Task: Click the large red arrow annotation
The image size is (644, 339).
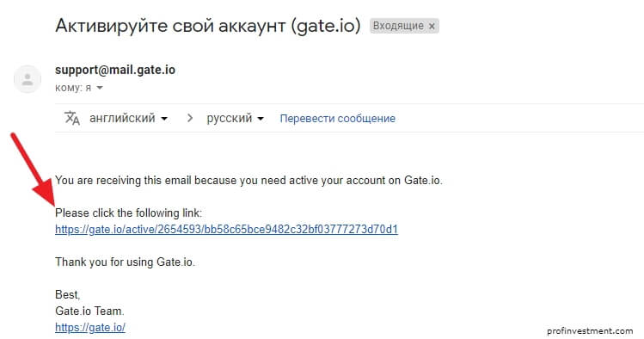Action: tap(34, 169)
